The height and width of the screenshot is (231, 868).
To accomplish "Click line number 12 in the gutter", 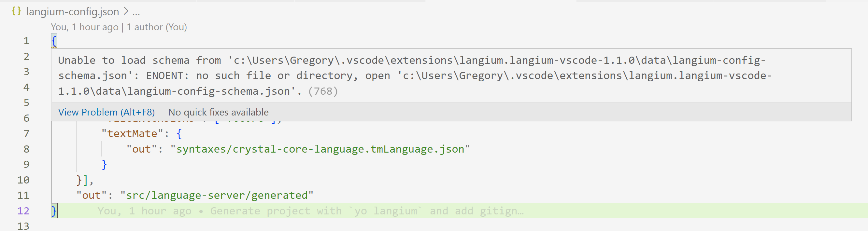I will 23,210.
